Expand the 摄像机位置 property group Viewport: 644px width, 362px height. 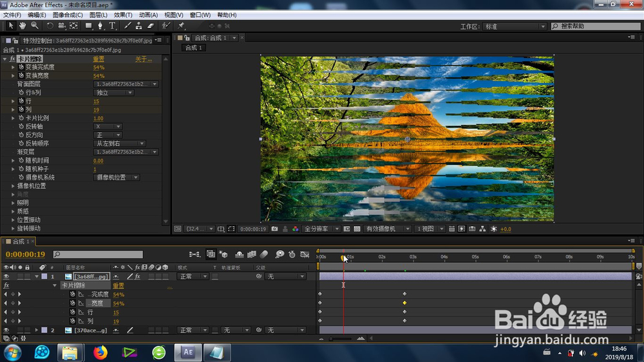(13, 186)
